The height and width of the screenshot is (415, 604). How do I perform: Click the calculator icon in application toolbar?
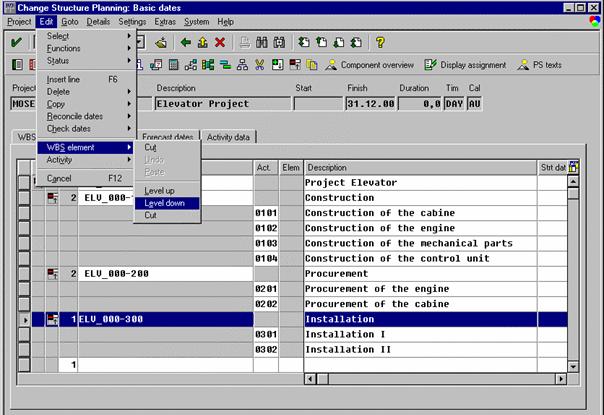(x=173, y=65)
